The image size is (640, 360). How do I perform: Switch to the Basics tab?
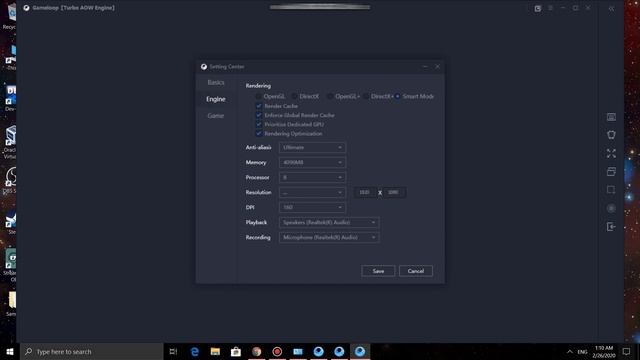click(x=216, y=82)
